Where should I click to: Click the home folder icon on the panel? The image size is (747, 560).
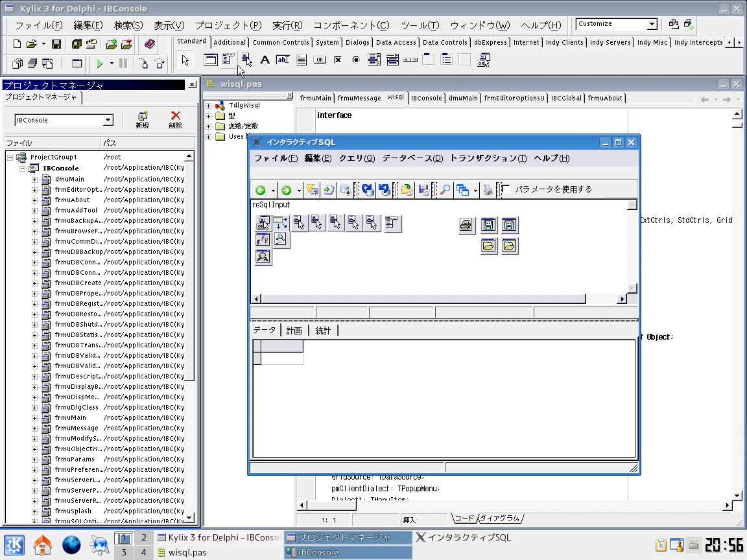tap(42, 544)
